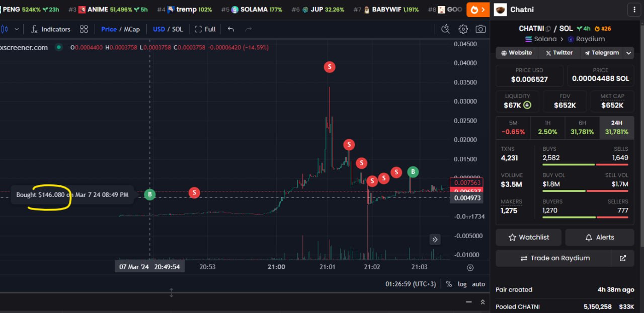Screen dimensions: 644x313
Task: Open trending SOLAMA ticker entry
Action: pos(252,10)
